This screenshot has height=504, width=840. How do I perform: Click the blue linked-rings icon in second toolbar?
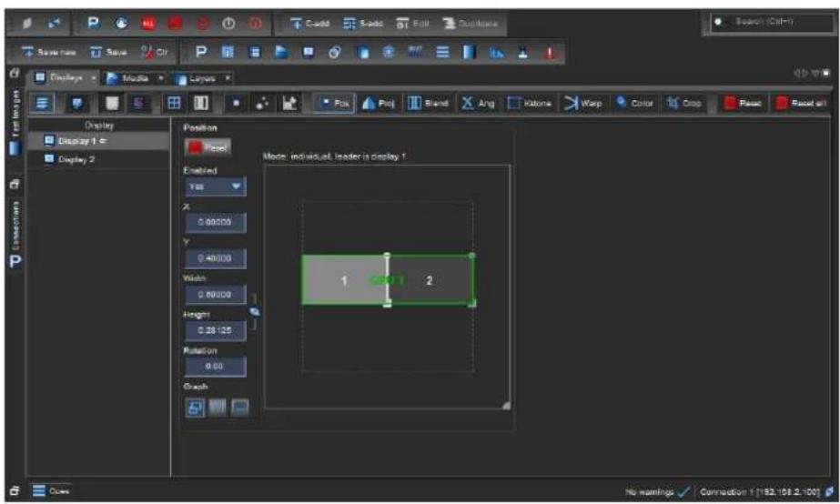coord(335,52)
